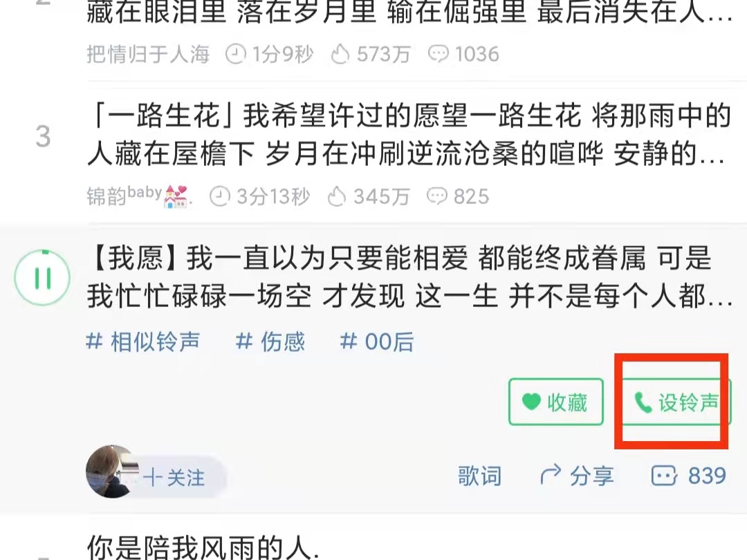Play the 你是陪我风雨的人 ringtone
Screen dimensions: 747x560
pos(204,547)
